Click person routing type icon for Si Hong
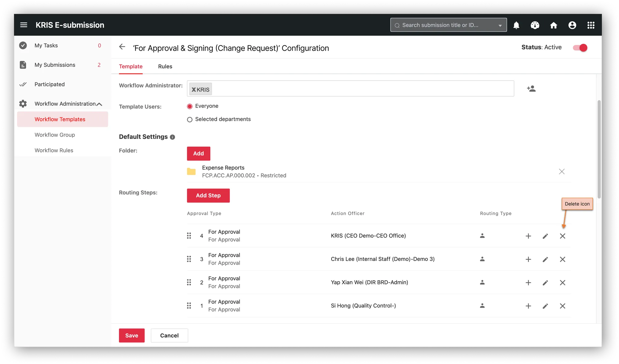The width and height of the screenshot is (619, 364). click(x=482, y=306)
